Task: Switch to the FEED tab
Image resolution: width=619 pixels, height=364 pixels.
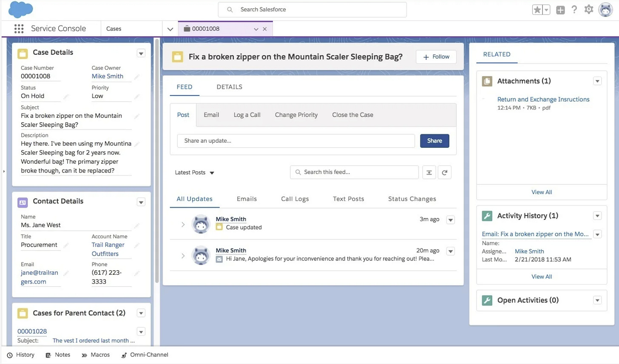Action: click(185, 87)
